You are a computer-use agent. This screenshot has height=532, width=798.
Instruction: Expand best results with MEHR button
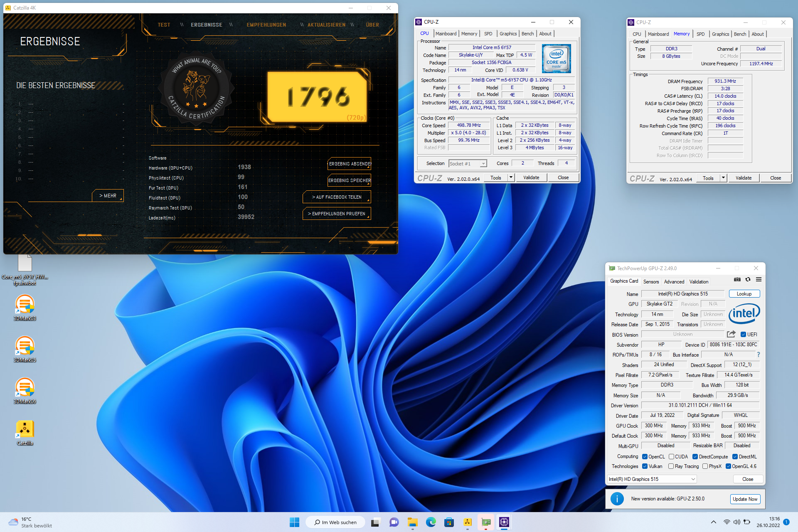pyautogui.click(x=108, y=195)
